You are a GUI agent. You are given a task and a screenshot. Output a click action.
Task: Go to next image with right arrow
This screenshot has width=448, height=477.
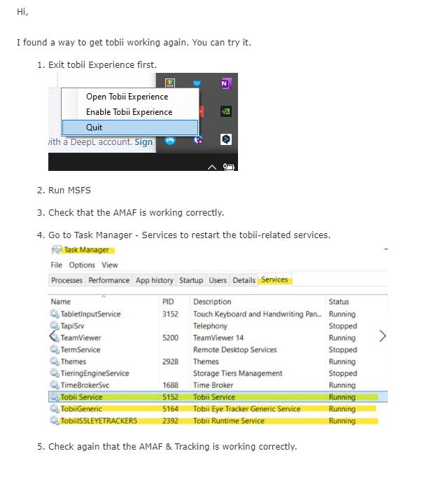point(383,336)
